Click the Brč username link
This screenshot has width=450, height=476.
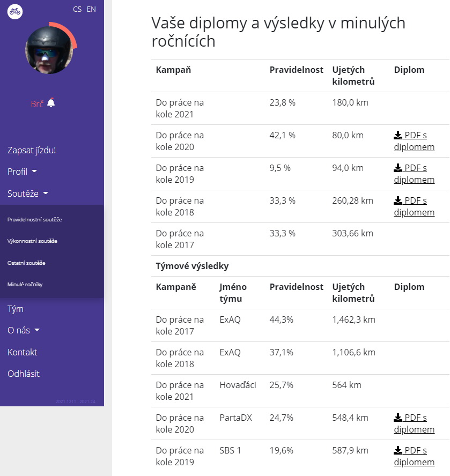coord(37,104)
